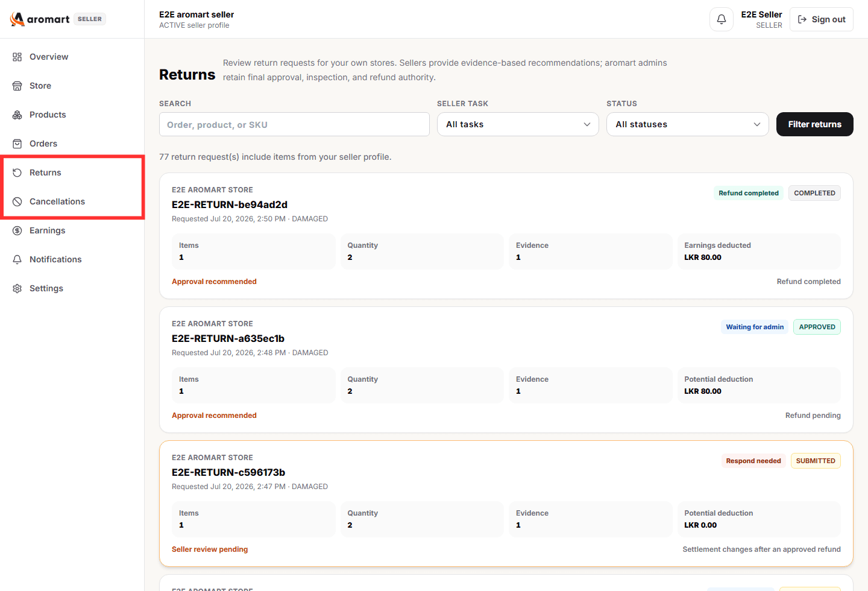Open Cancellations from sidebar
The image size is (868, 591).
(x=72, y=201)
